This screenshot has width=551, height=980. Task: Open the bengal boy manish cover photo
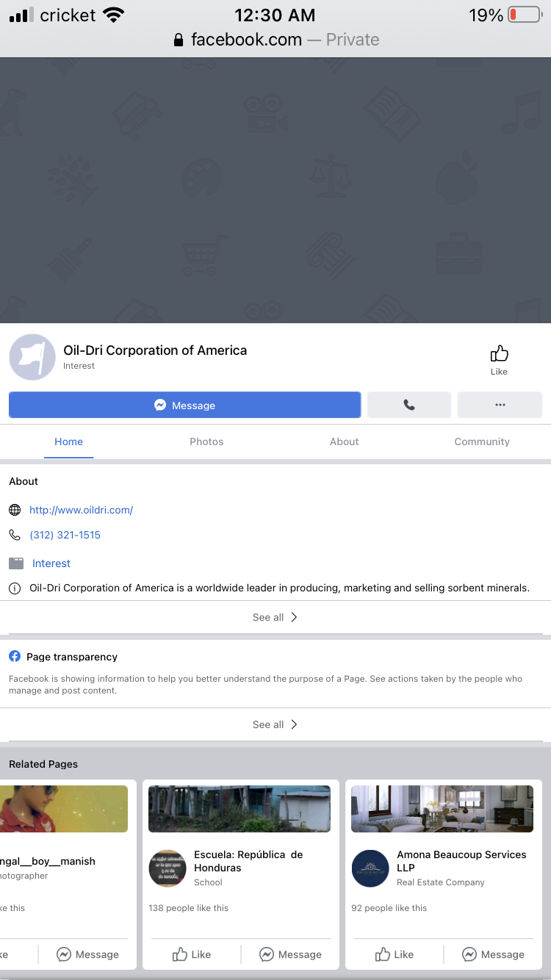64,809
